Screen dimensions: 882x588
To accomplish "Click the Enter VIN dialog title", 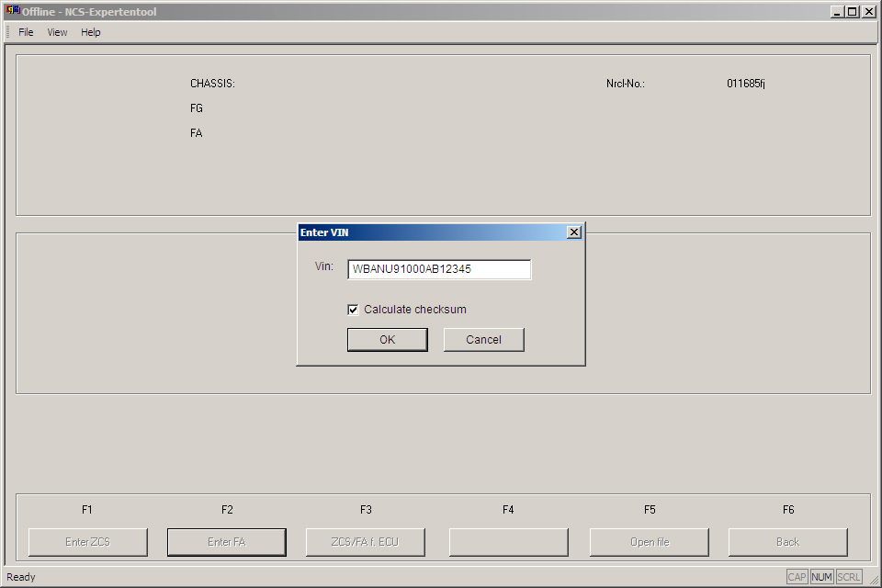I will 324,232.
